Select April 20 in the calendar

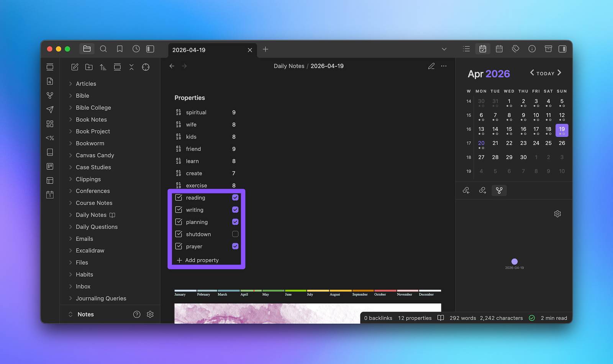(481, 143)
